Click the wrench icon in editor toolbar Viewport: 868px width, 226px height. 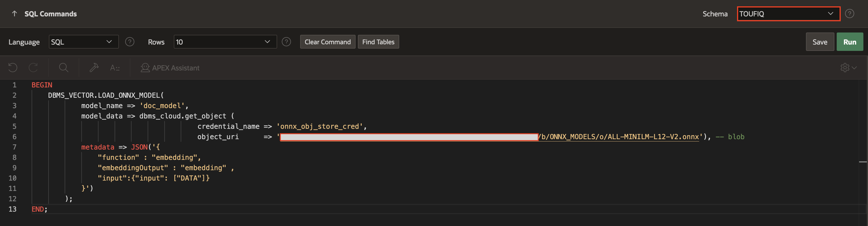point(94,68)
